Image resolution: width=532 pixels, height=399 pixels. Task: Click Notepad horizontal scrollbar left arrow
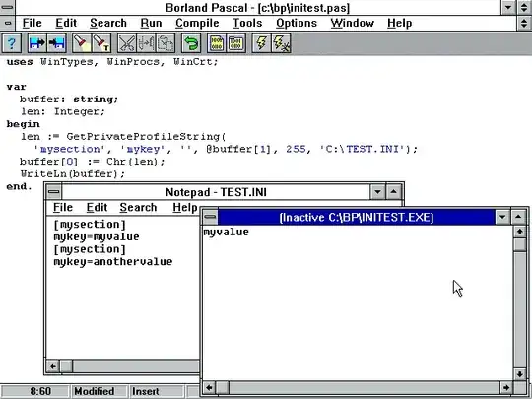[x=52, y=366]
